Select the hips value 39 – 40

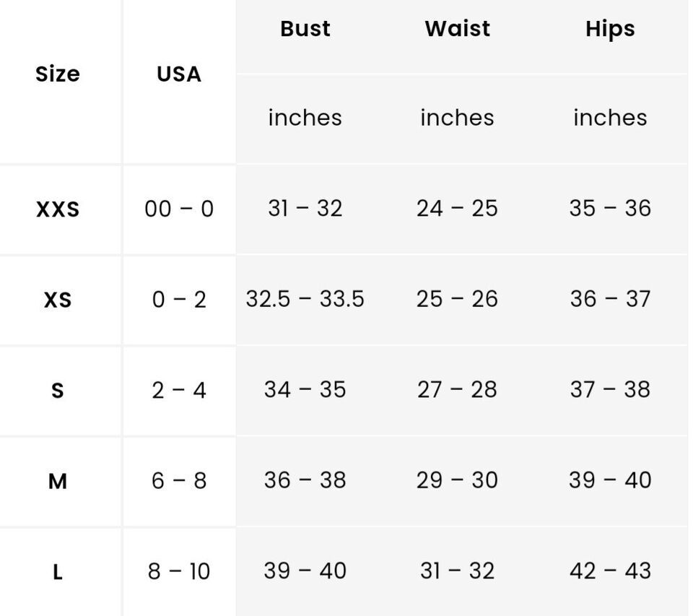coord(610,480)
